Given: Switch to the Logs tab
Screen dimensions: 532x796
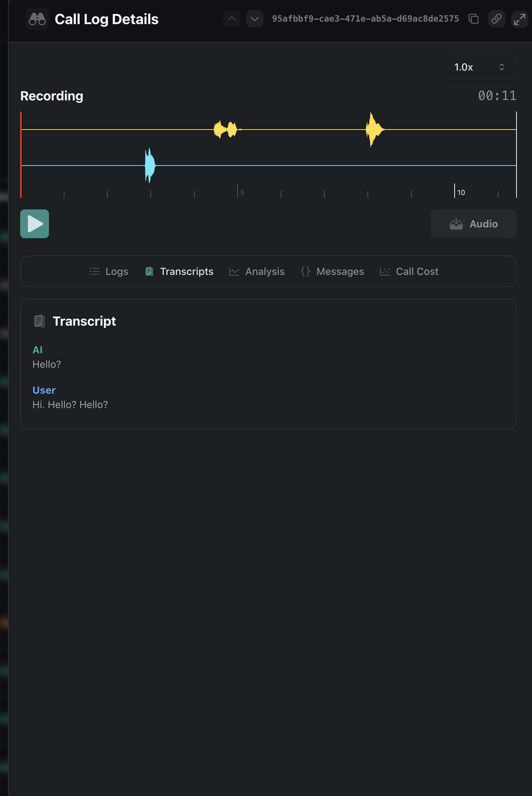Looking at the screenshot, I should (x=109, y=271).
